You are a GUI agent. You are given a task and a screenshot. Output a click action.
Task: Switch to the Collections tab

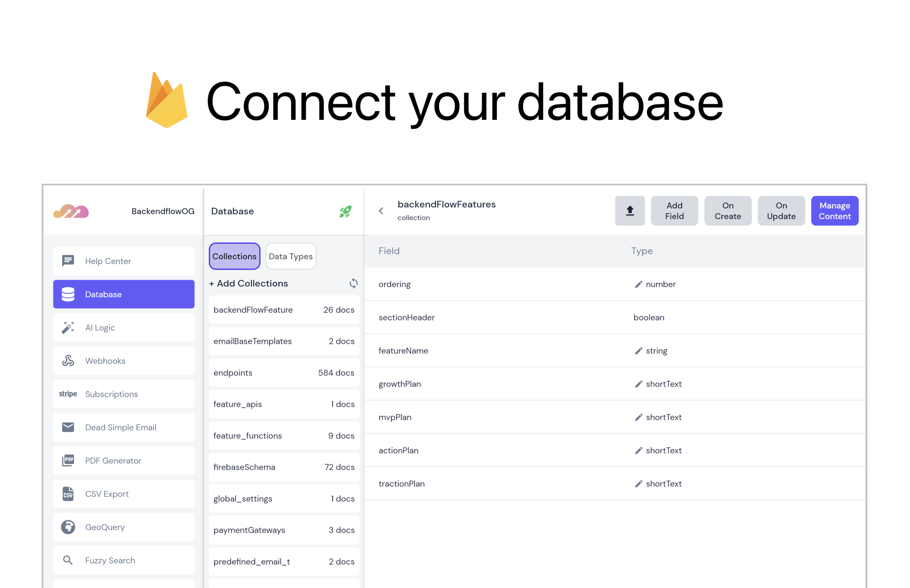234,256
